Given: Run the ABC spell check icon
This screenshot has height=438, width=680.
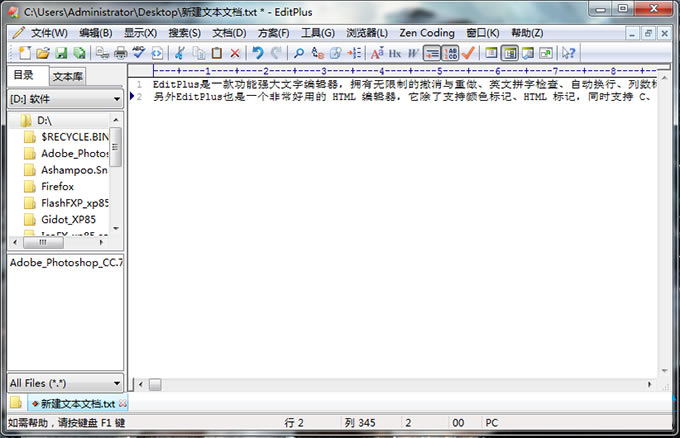Looking at the screenshot, I should [x=139, y=53].
